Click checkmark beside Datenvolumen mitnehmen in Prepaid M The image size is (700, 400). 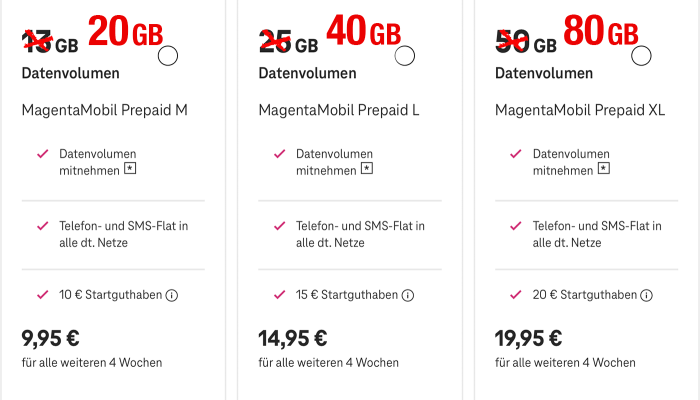coord(42,154)
